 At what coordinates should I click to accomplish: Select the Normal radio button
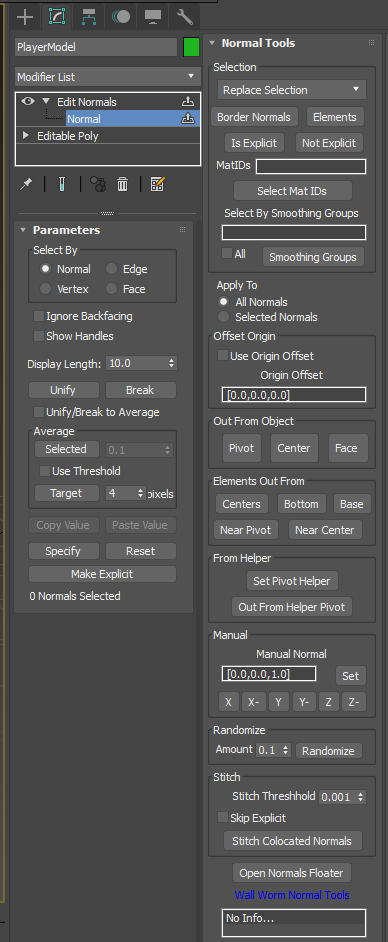pyautogui.click(x=45, y=269)
